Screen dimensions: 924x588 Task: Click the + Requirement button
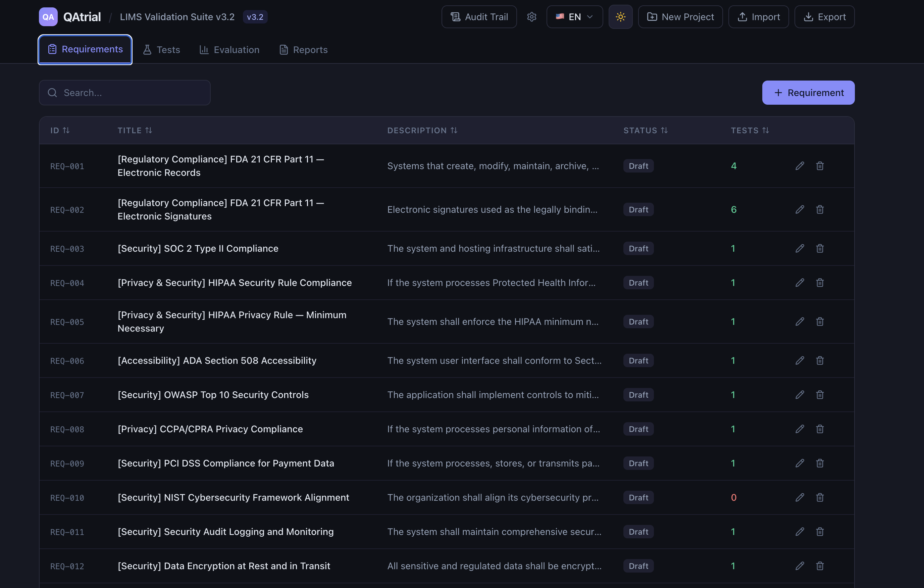(808, 93)
